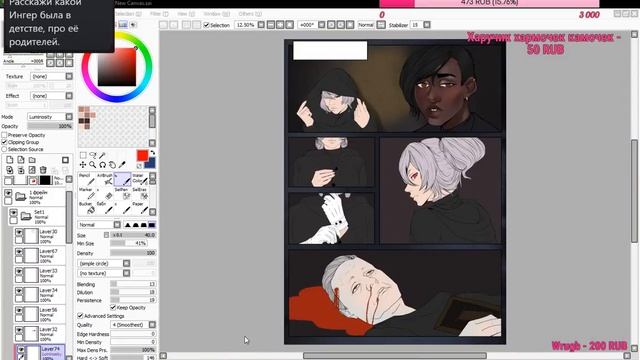Select the Move tool
This screenshot has height=360, width=640.
pos(83,164)
